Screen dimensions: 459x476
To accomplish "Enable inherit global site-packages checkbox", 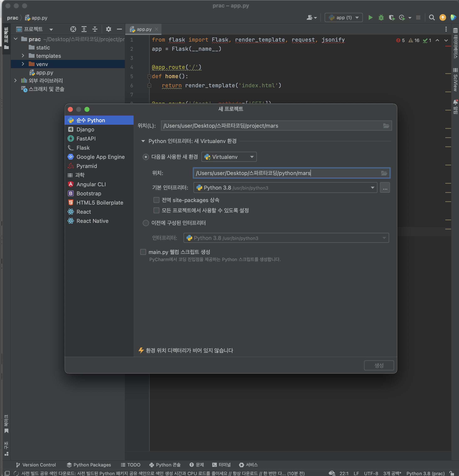I will (156, 200).
